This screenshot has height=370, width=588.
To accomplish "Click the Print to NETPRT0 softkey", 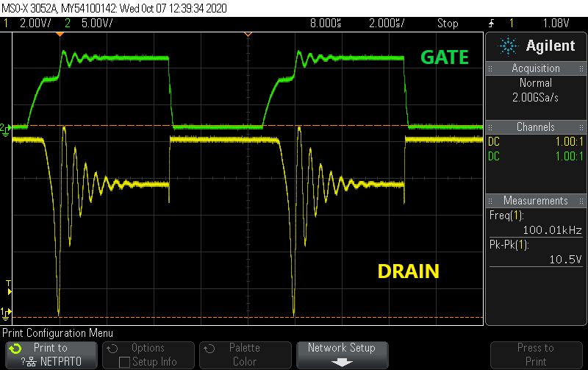I will tap(51, 355).
